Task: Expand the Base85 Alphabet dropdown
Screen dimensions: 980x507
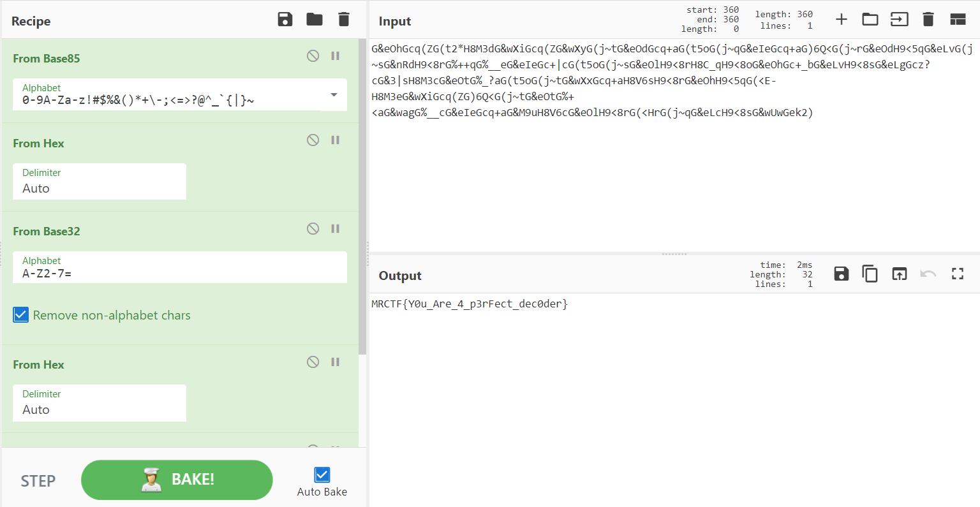Action: (334, 95)
